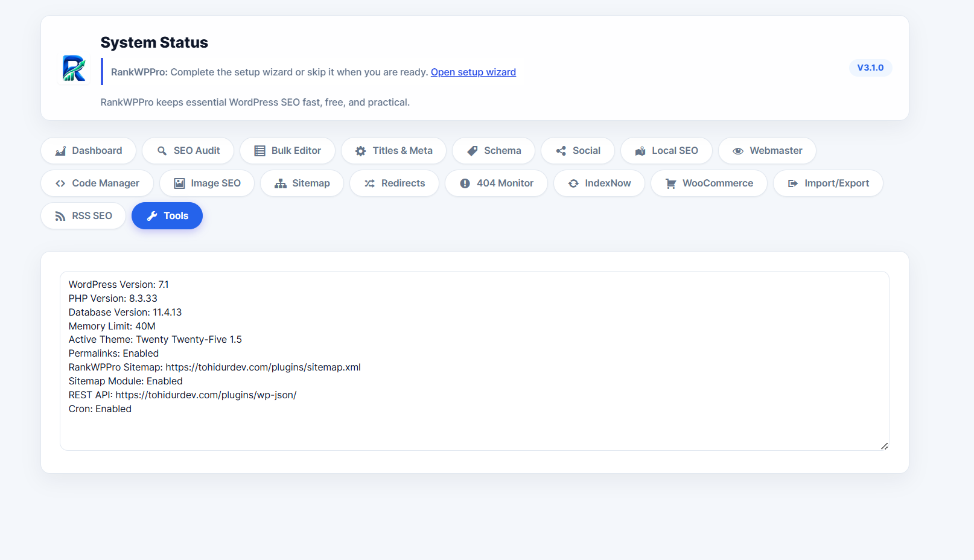974x560 pixels.
Task: Click the tag icon on Schema tab
Action: 473,151
